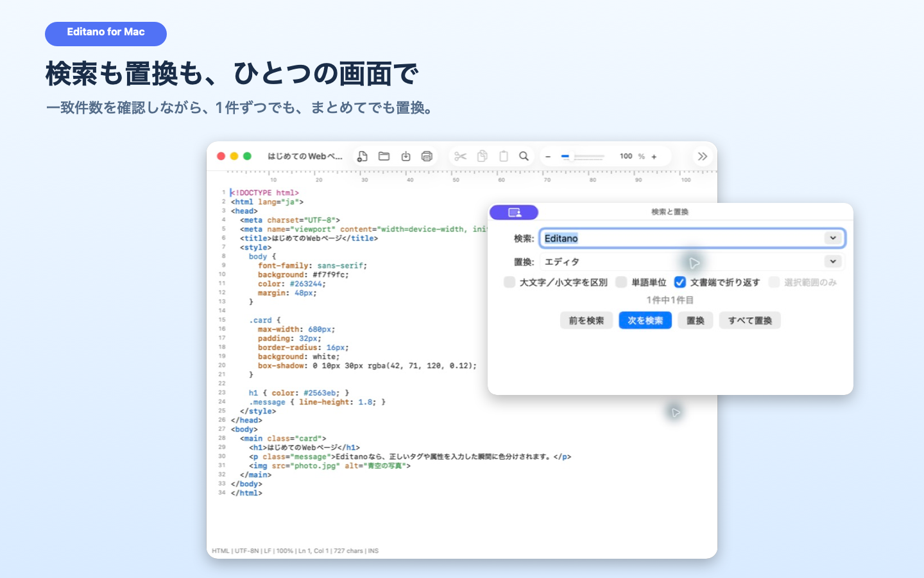Open the 置換 field history dropdown
The width and height of the screenshot is (924, 578).
coord(833,261)
